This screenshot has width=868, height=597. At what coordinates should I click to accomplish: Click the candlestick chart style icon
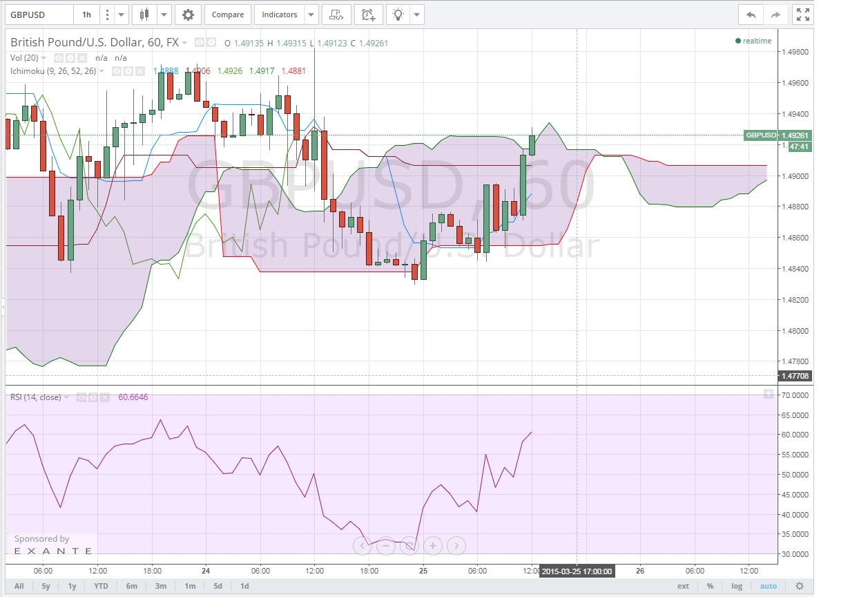point(144,15)
